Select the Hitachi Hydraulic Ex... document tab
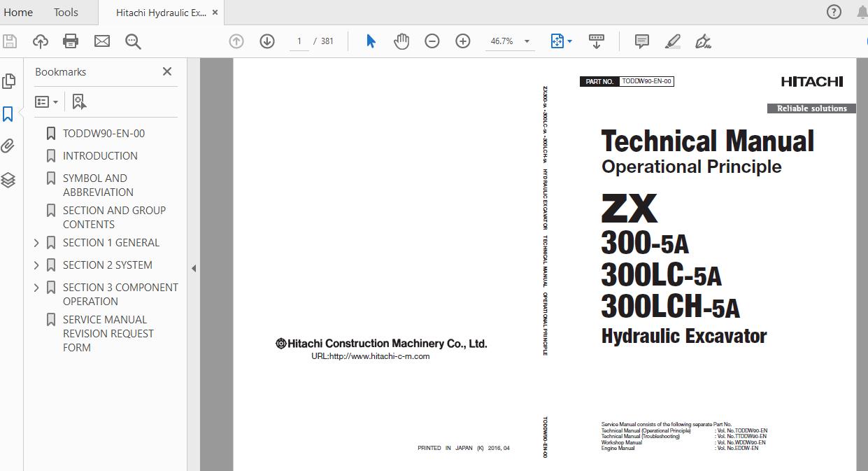868x471 pixels. 161,13
